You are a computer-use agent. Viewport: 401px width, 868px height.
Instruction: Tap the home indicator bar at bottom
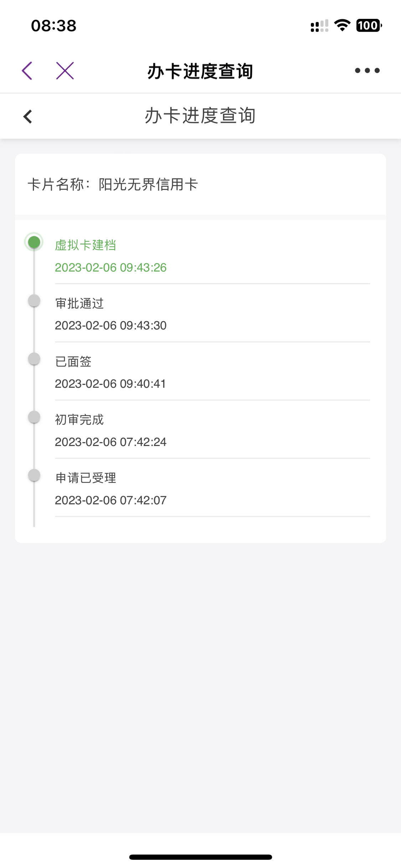click(x=200, y=857)
